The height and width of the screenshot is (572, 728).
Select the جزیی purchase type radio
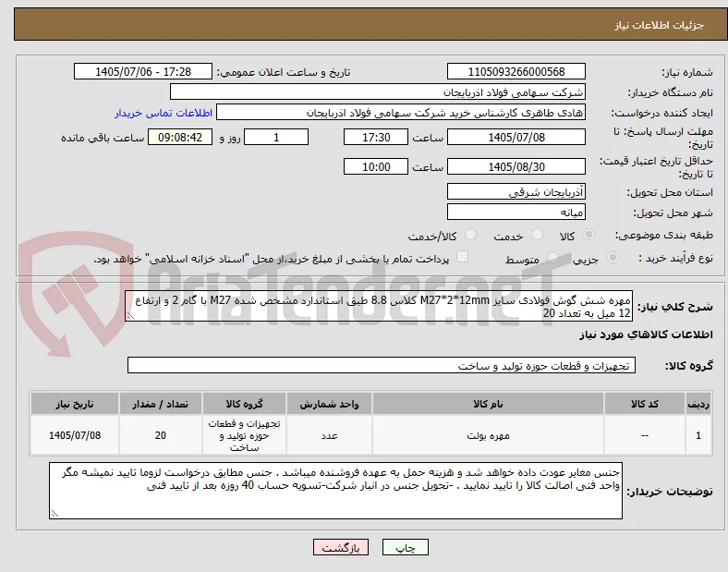(613, 258)
